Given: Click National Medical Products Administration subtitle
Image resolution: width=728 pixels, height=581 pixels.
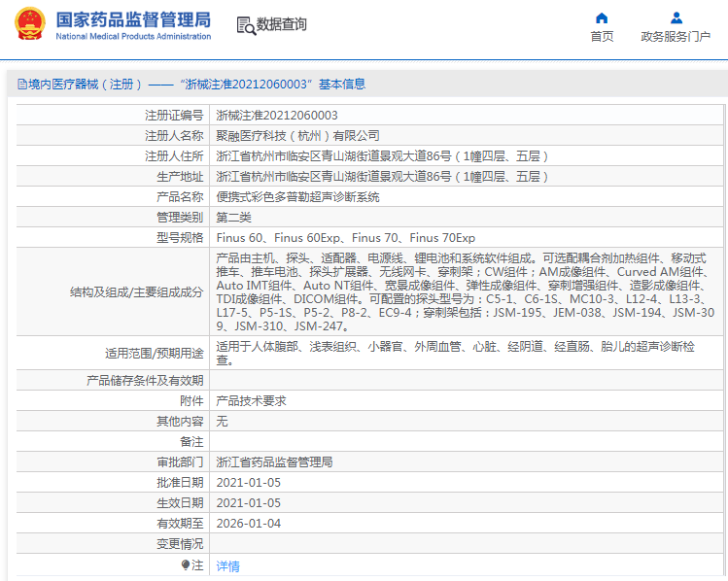Looking at the screenshot, I should 133,36.
